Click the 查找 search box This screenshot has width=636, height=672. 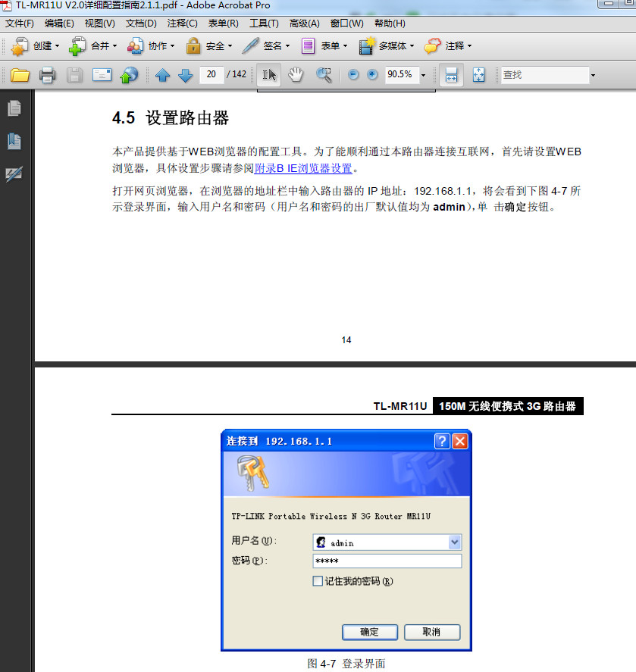coord(544,75)
